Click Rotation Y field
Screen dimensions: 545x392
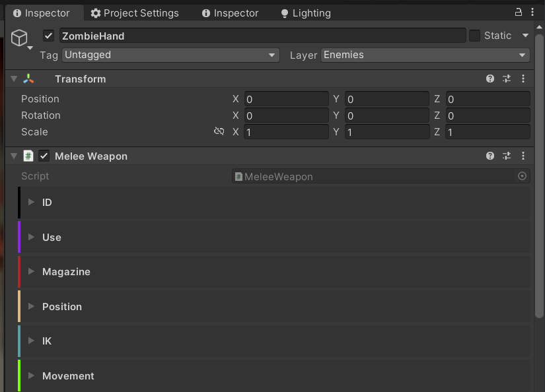[387, 115]
